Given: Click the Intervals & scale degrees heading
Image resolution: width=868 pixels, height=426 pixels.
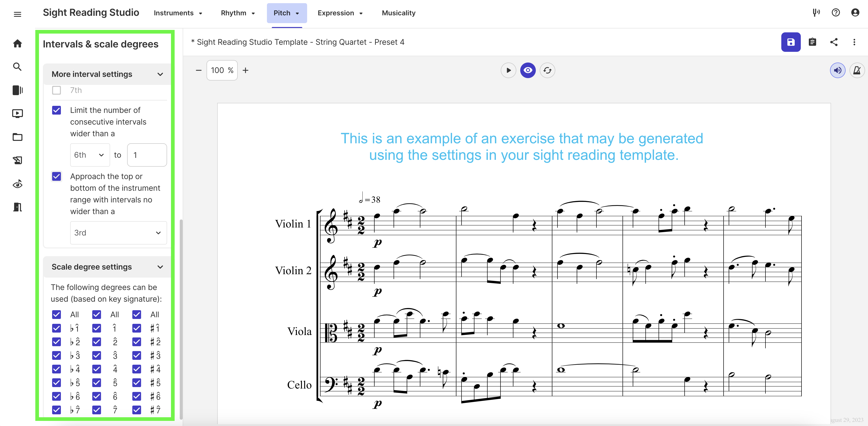Looking at the screenshot, I should click(100, 44).
